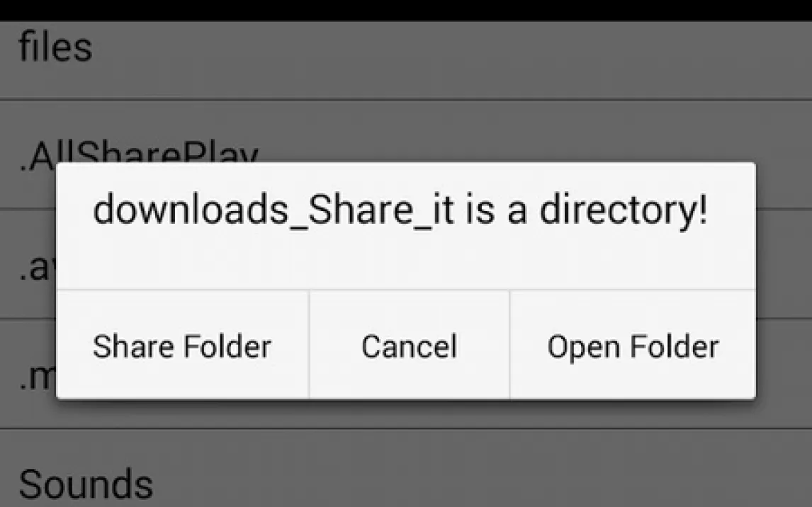This screenshot has width=812, height=507.
Task: Choose the middle Cancel option
Action: click(x=410, y=345)
